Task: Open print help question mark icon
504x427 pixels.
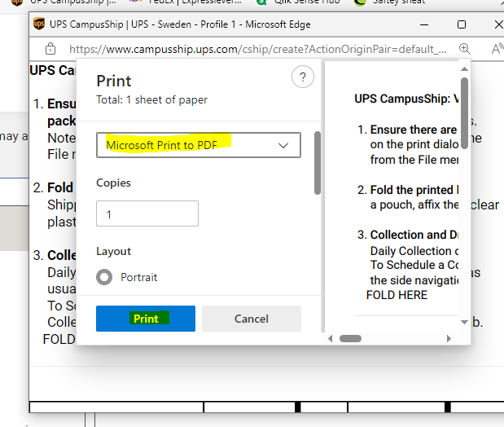Action: (302, 77)
